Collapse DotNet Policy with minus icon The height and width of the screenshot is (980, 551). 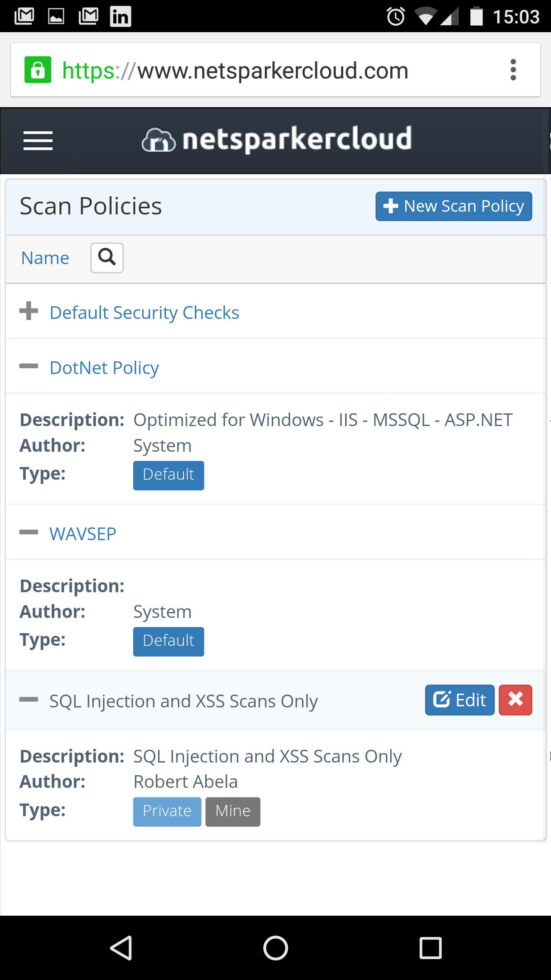(x=29, y=366)
